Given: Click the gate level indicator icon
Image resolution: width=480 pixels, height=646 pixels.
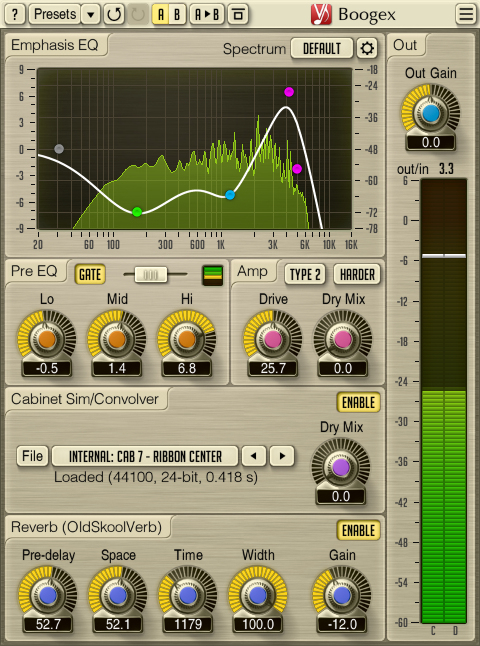Looking at the screenshot, I should tap(213, 275).
